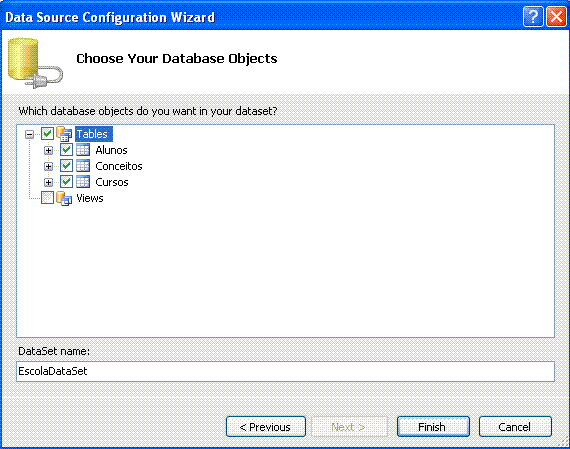
Task: Focus the DataSet name input field
Action: click(285, 371)
